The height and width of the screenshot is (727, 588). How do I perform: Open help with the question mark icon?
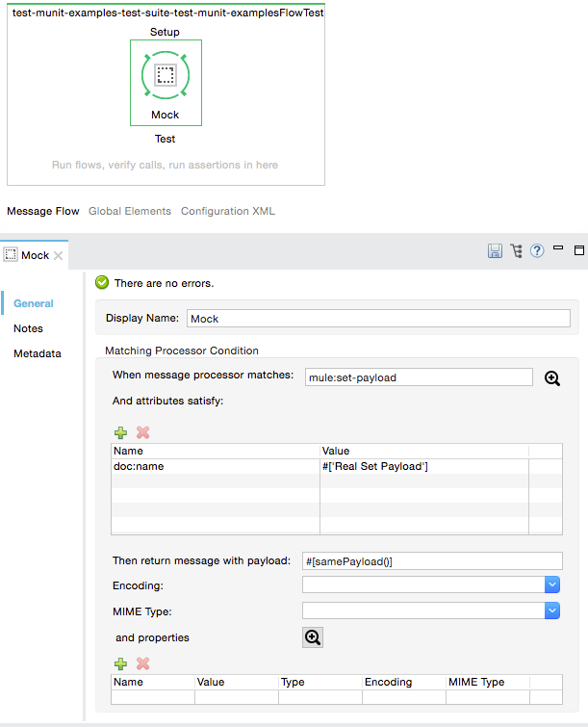coord(537,251)
